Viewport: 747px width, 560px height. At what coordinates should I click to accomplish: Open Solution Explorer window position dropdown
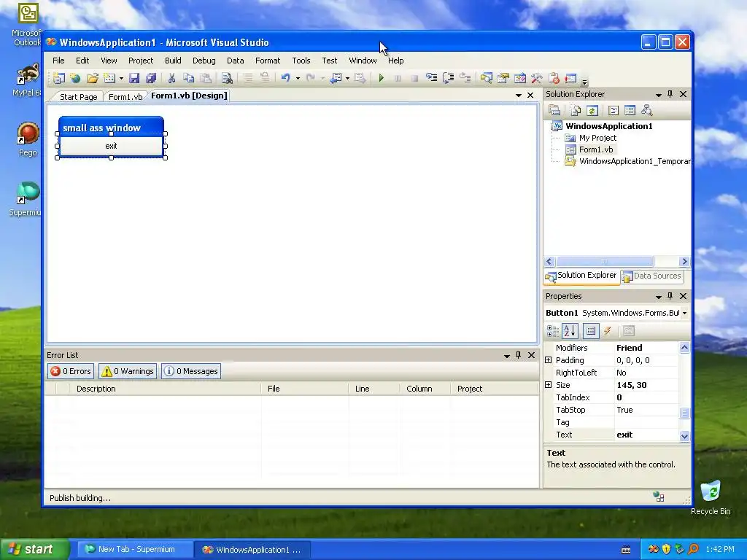659,95
